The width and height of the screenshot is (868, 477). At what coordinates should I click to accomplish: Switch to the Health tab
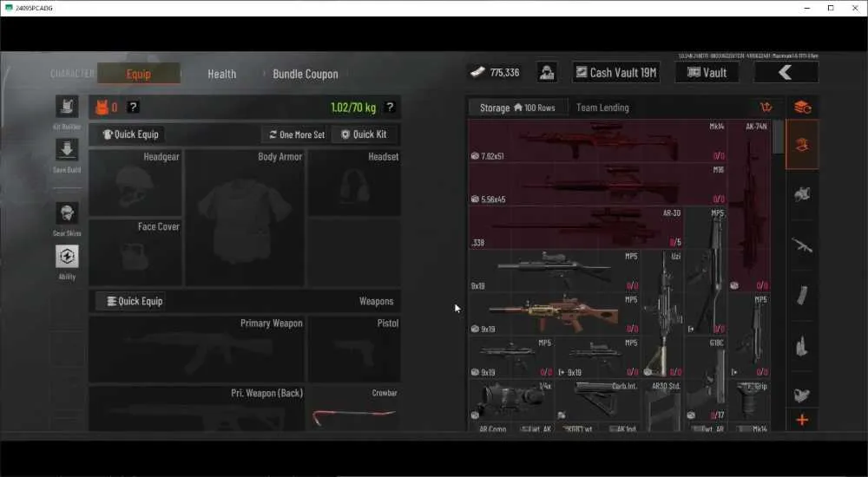(x=221, y=74)
